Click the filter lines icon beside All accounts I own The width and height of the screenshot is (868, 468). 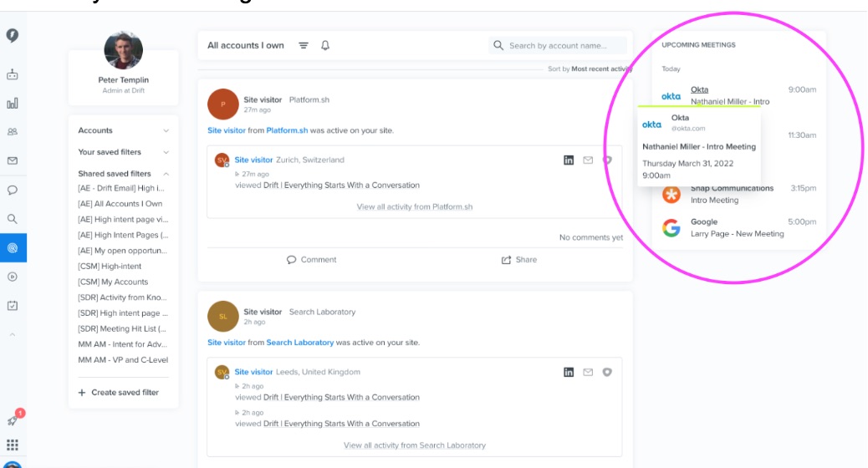click(304, 45)
